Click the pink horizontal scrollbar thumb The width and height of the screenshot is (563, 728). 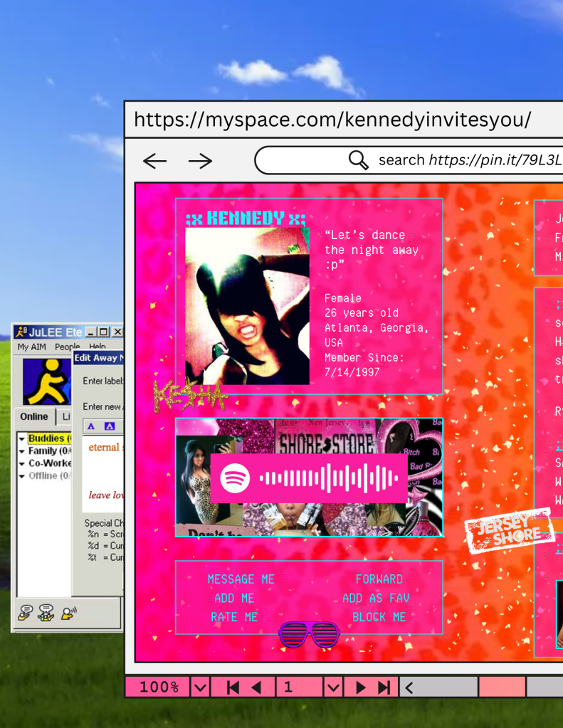pos(502,687)
